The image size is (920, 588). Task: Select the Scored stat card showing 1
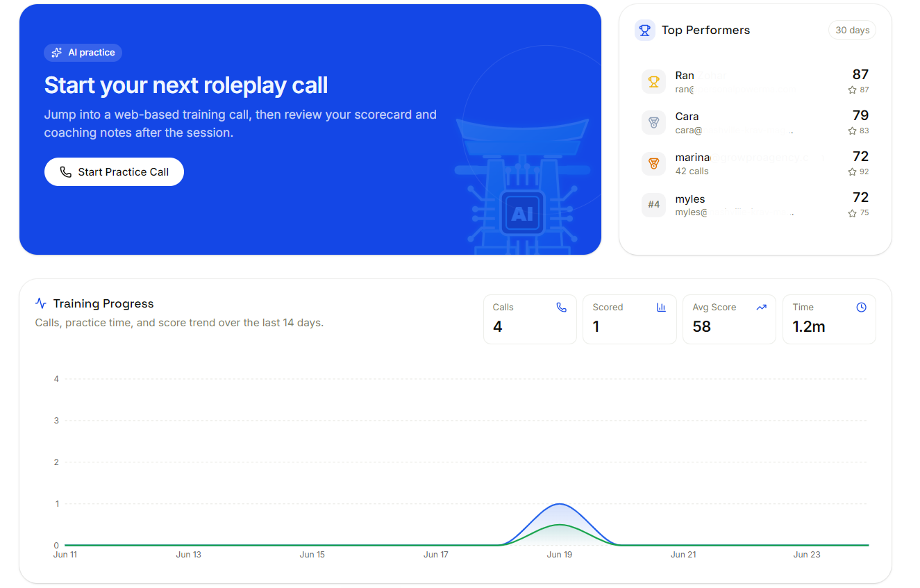pos(630,319)
